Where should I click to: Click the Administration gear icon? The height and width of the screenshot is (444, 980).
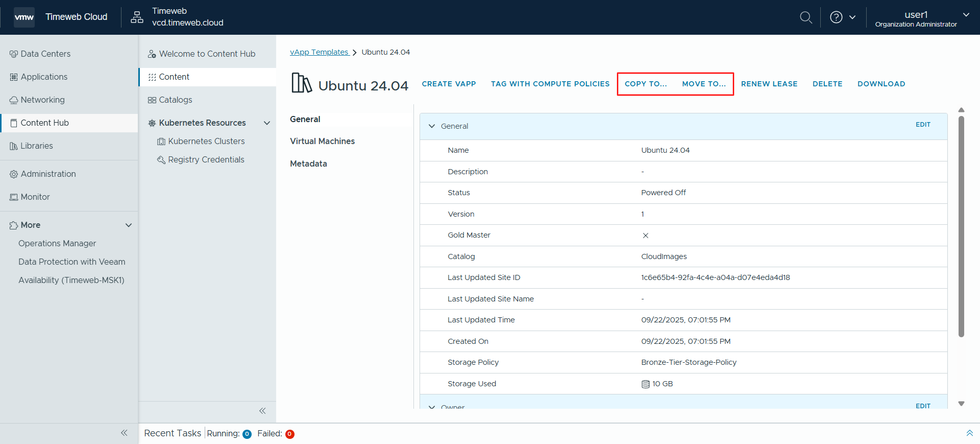(x=14, y=174)
